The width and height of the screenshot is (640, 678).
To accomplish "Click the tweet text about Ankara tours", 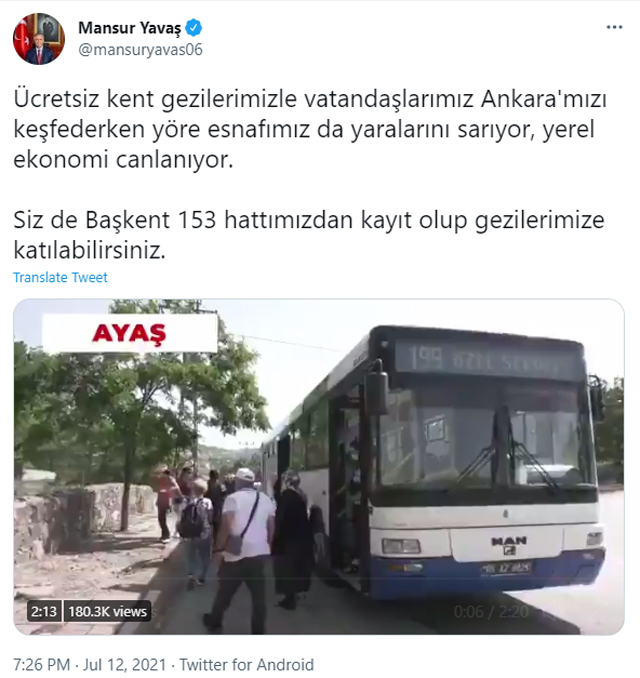I will pyautogui.click(x=310, y=129).
